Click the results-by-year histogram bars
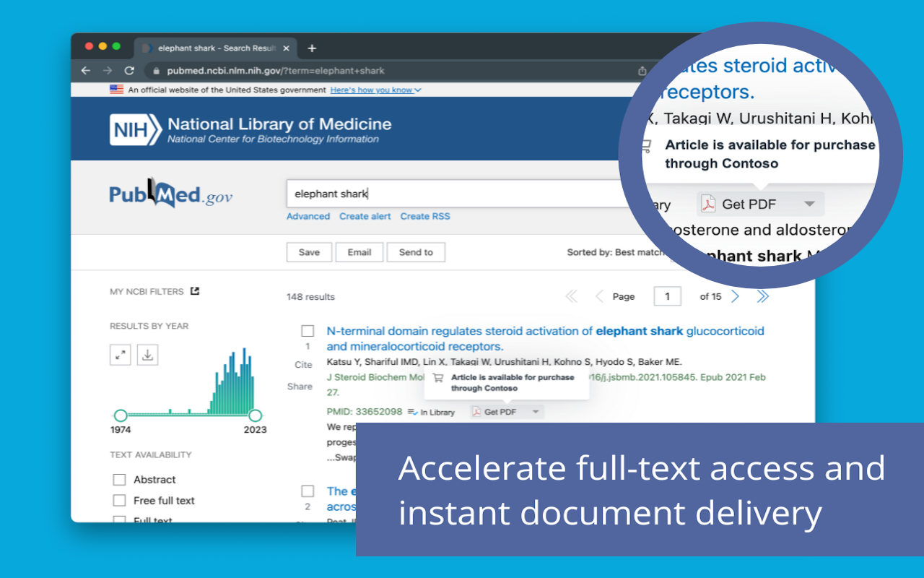 tap(231, 381)
